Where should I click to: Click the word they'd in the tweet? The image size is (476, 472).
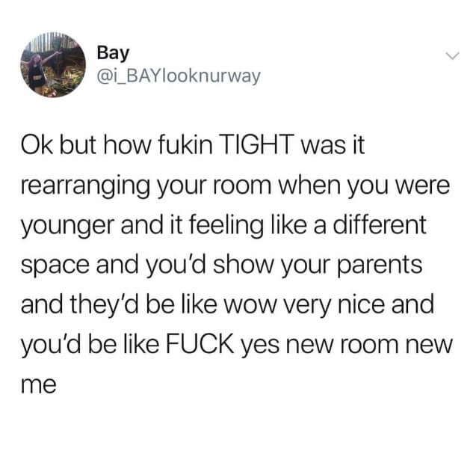click(105, 305)
